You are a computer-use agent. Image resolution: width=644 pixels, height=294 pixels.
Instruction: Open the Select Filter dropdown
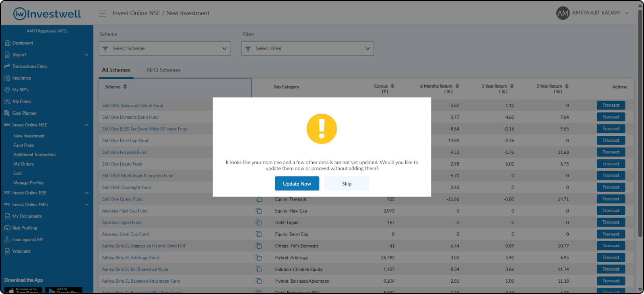pyautogui.click(x=308, y=49)
